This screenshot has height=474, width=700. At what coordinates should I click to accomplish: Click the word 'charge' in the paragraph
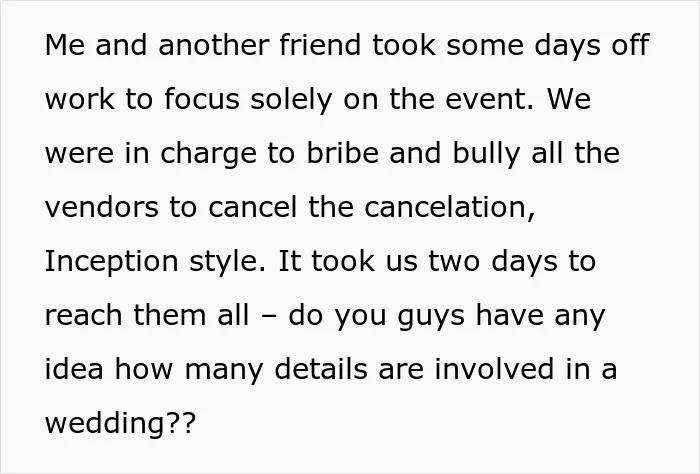[x=208, y=155]
